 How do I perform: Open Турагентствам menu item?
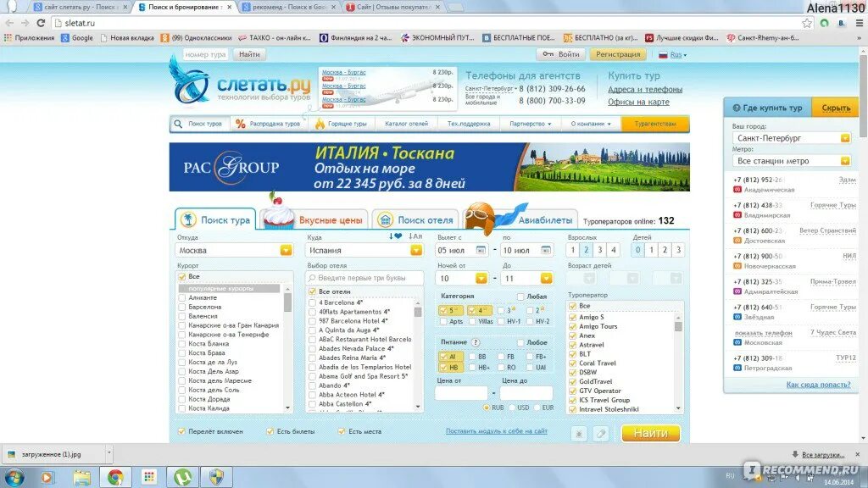[655, 124]
